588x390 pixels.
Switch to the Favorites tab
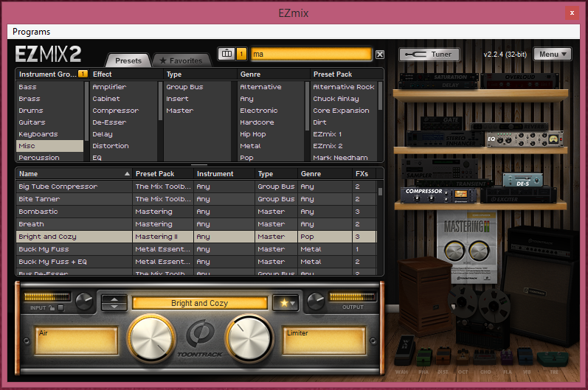click(x=181, y=60)
